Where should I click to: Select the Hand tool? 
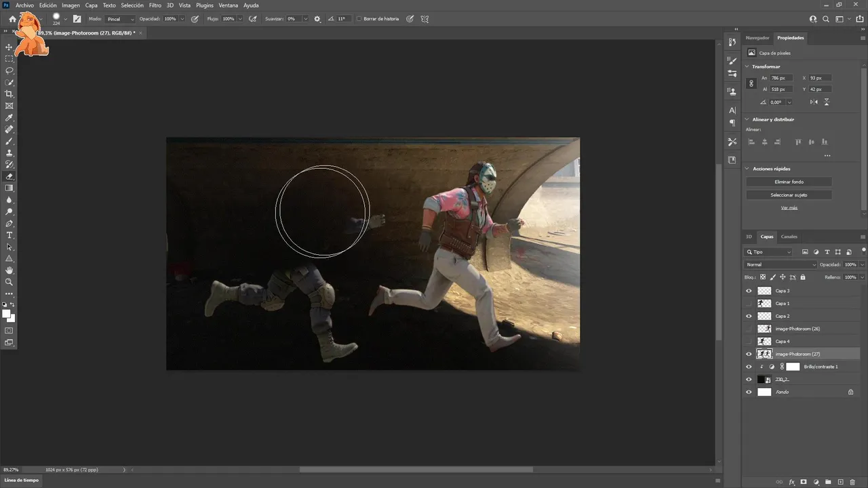coord(9,270)
